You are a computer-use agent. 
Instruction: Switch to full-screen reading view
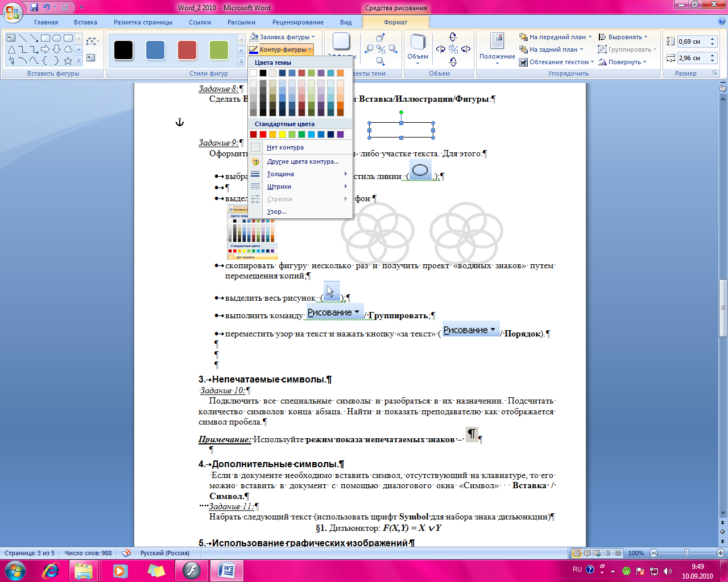[x=588, y=553]
